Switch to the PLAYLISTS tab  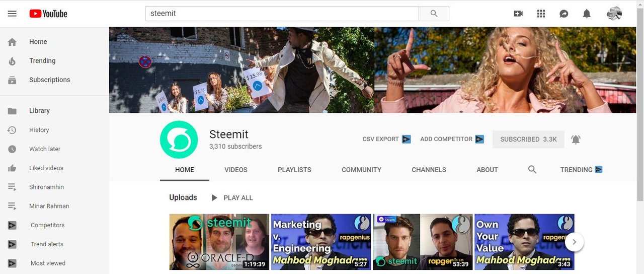coord(294,170)
